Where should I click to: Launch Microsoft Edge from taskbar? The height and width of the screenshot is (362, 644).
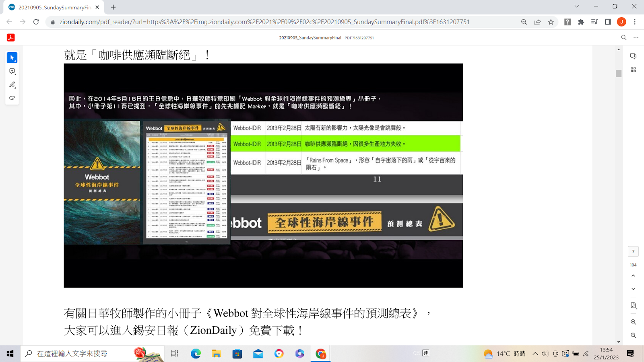196,354
